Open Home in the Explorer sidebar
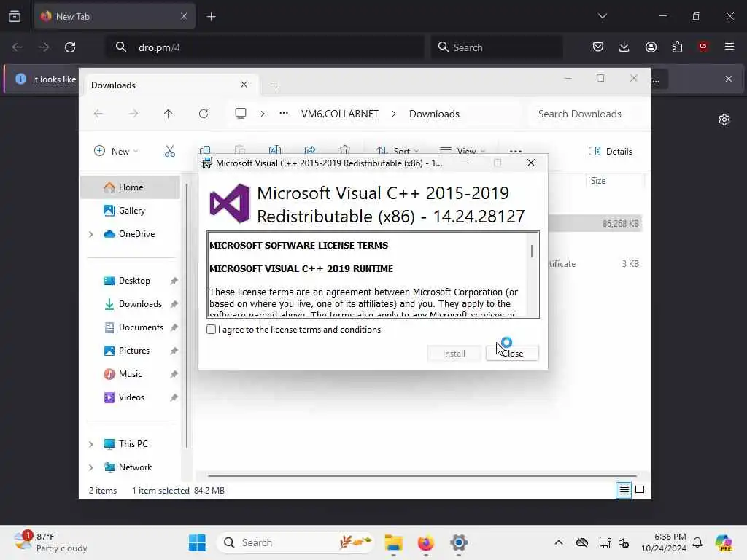The image size is (747, 560). pos(130,187)
